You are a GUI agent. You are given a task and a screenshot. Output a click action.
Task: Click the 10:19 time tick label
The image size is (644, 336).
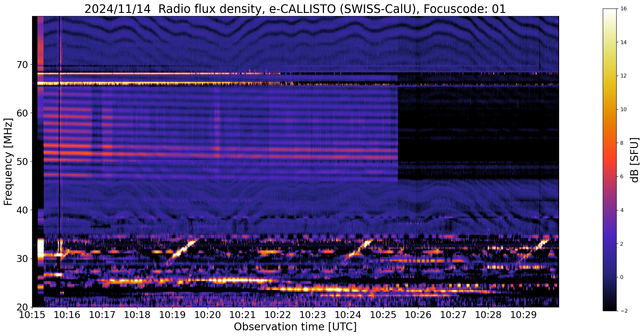tap(172, 315)
